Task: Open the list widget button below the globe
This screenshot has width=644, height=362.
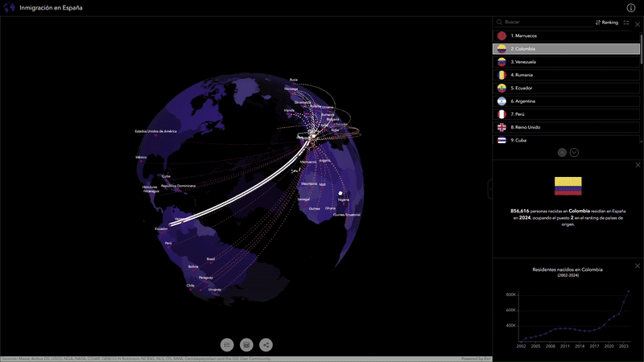Action: [227, 345]
